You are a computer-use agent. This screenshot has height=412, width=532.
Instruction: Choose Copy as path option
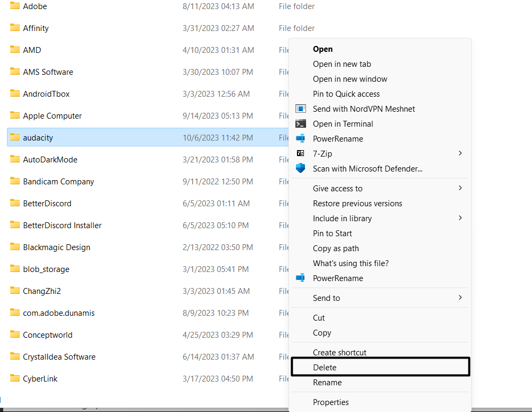335,248
